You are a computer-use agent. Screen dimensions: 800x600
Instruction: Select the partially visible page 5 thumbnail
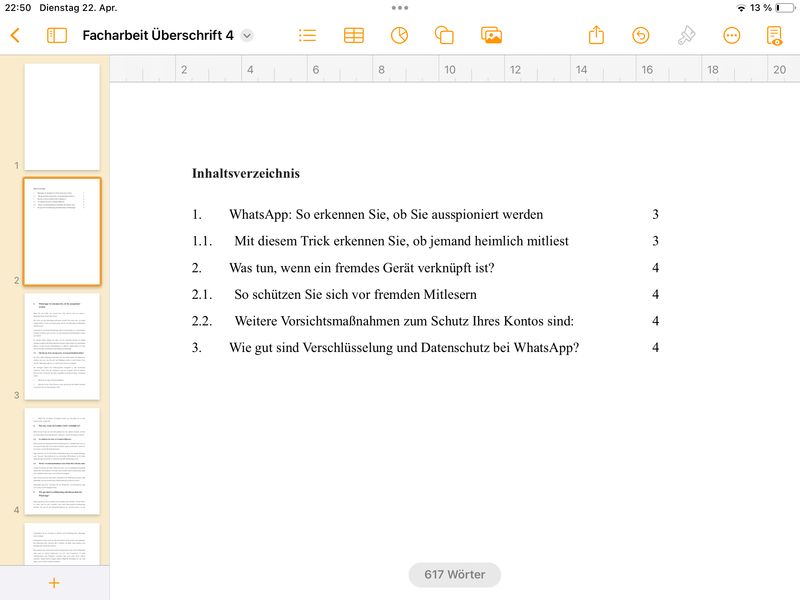tap(62, 543)
